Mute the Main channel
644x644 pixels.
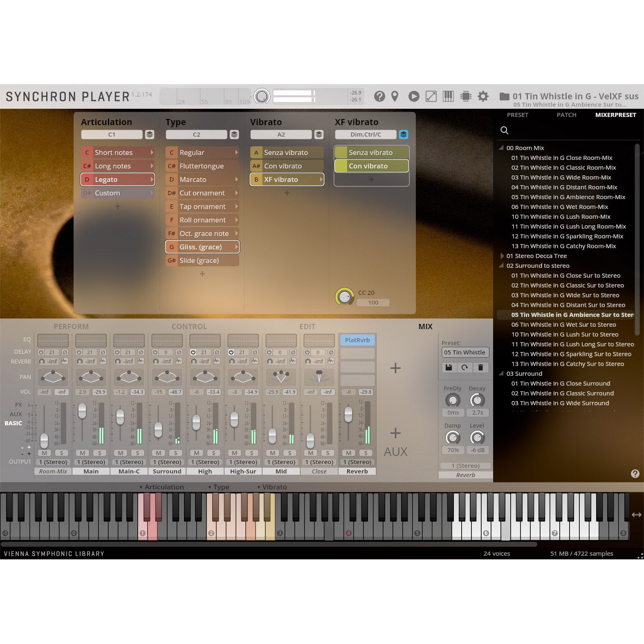[x=83, y=453]
